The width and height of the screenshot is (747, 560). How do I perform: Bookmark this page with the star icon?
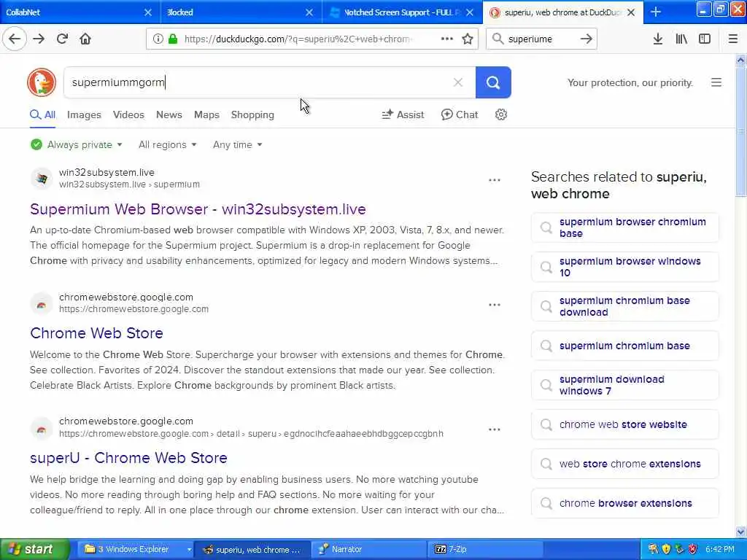pos(468,39)
